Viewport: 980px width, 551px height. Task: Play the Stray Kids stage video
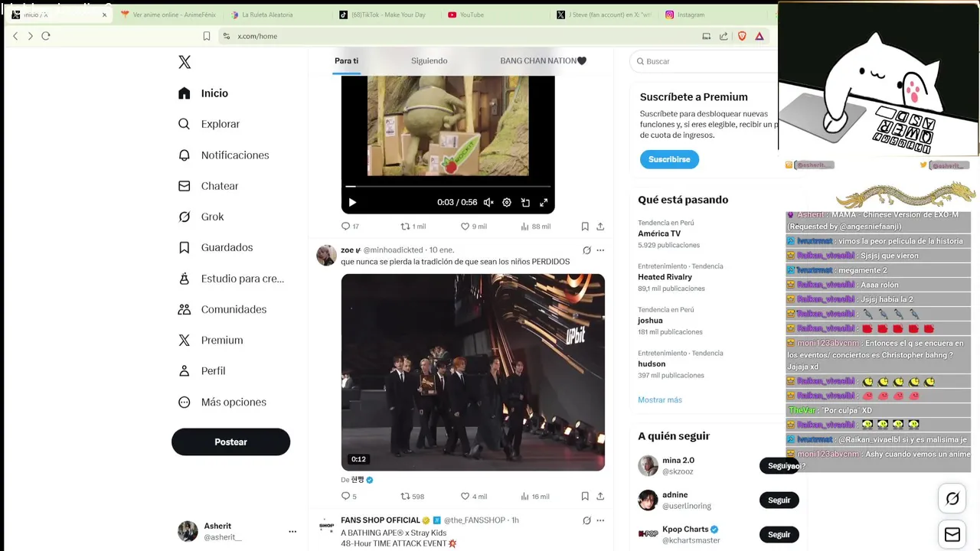click(472, 372)
